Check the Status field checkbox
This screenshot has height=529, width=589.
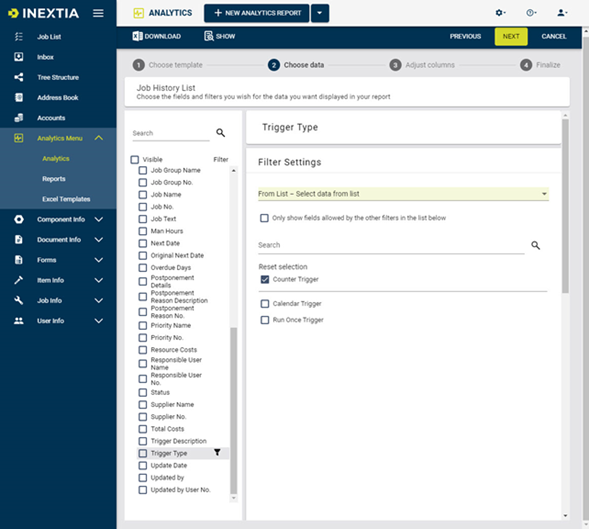click(143, 393)
